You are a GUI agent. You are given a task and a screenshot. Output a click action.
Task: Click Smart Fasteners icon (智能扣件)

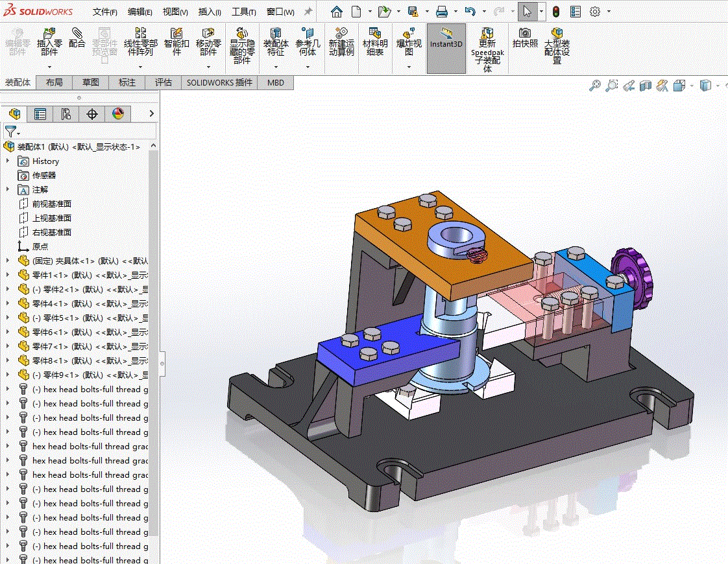coord(176,41)
